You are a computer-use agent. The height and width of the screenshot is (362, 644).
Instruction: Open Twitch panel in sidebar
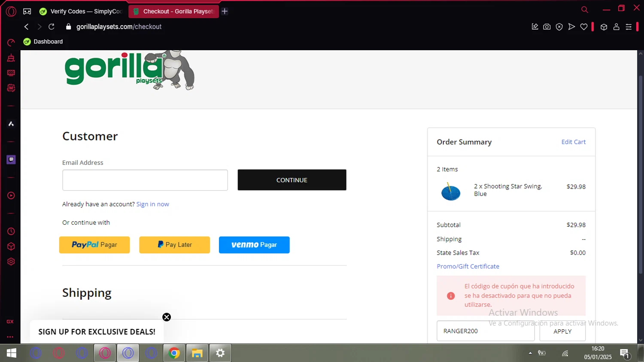(11, 160)
